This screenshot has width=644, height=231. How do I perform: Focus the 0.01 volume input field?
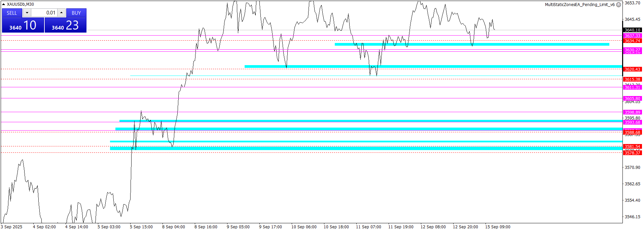coord(44,13)
